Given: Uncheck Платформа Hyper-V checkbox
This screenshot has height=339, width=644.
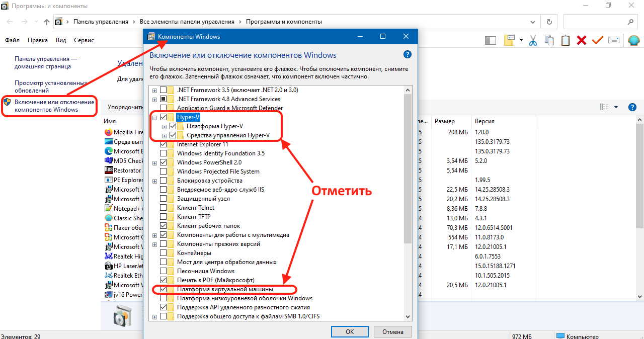Looking at the screenshot, I should [173, 126].
